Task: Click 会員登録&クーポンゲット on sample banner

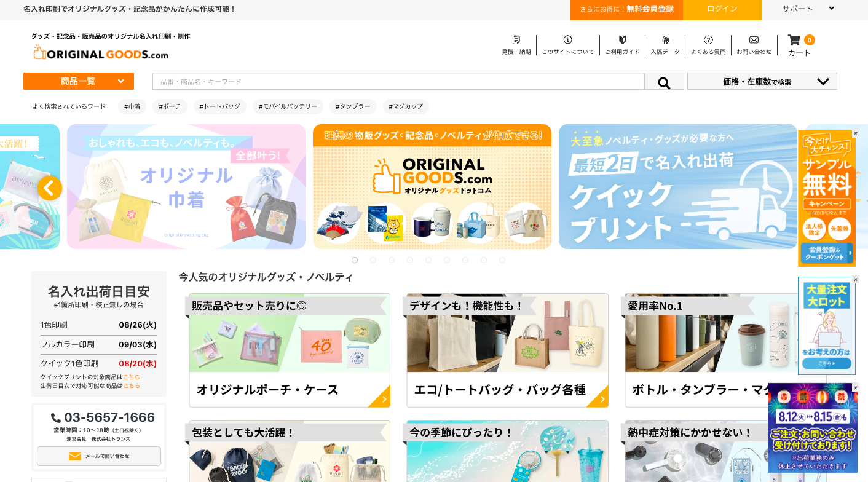Action: [827, 253]
